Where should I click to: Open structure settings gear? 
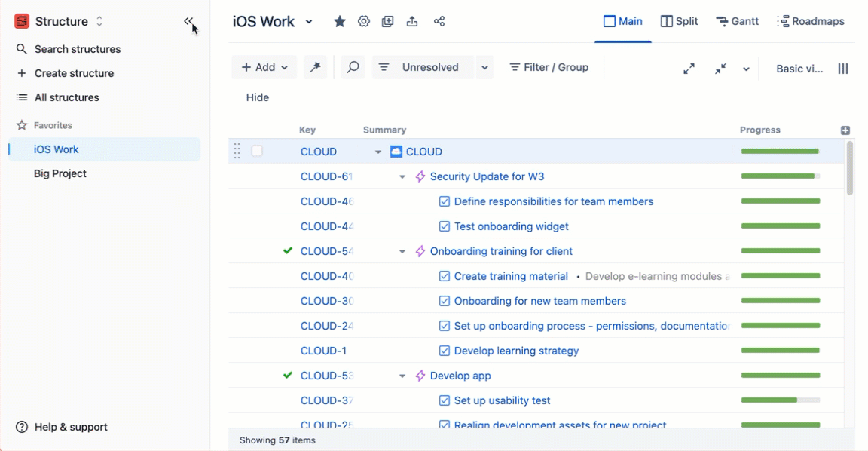(363, 21)
